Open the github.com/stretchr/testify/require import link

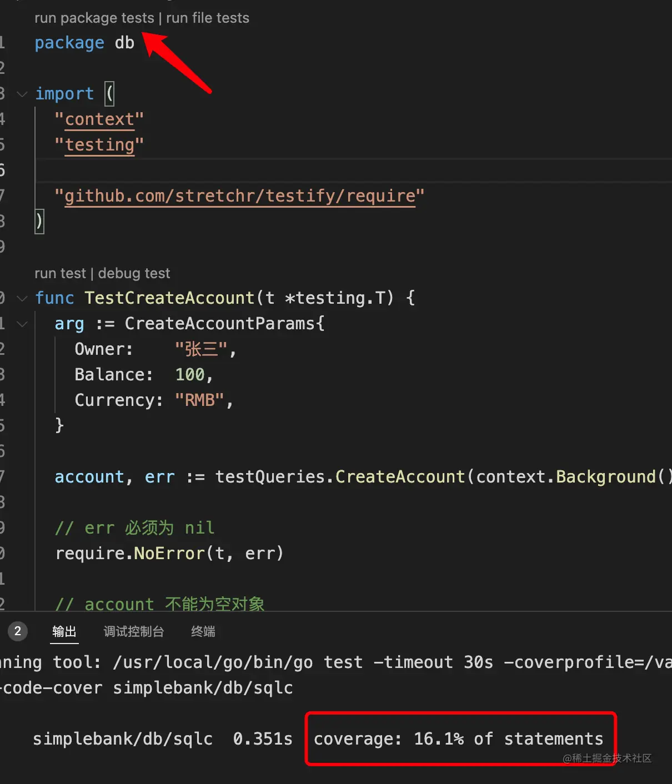(x=239, y=196)
